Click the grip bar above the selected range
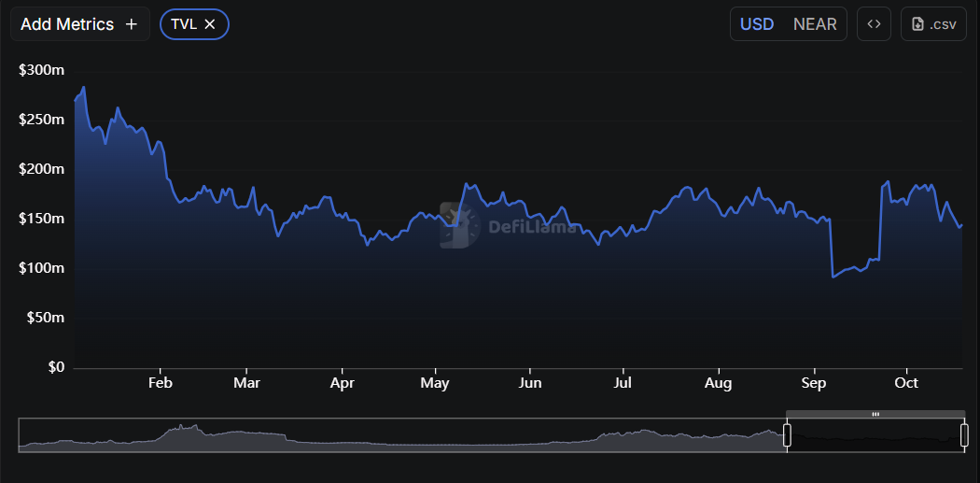 coord(875,413)
